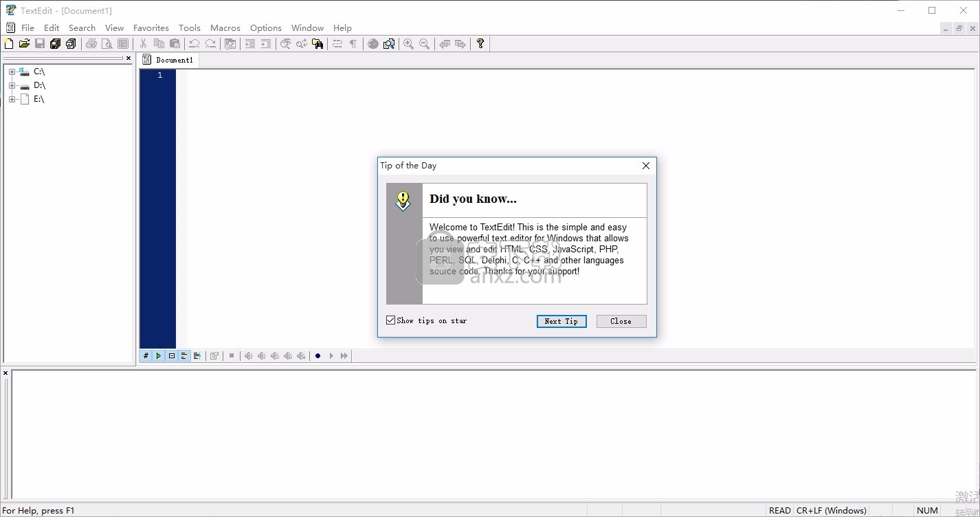Click the macro play triangle icon

(x=331, y=356)
